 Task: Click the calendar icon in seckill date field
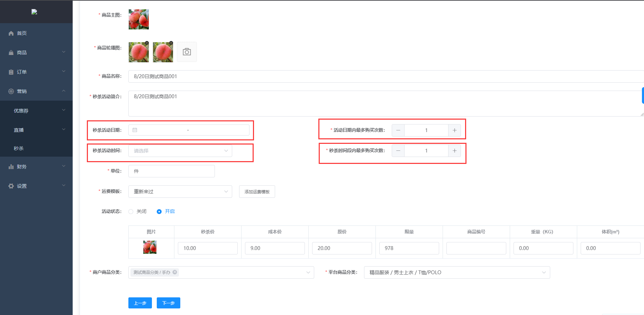(135, 130)
